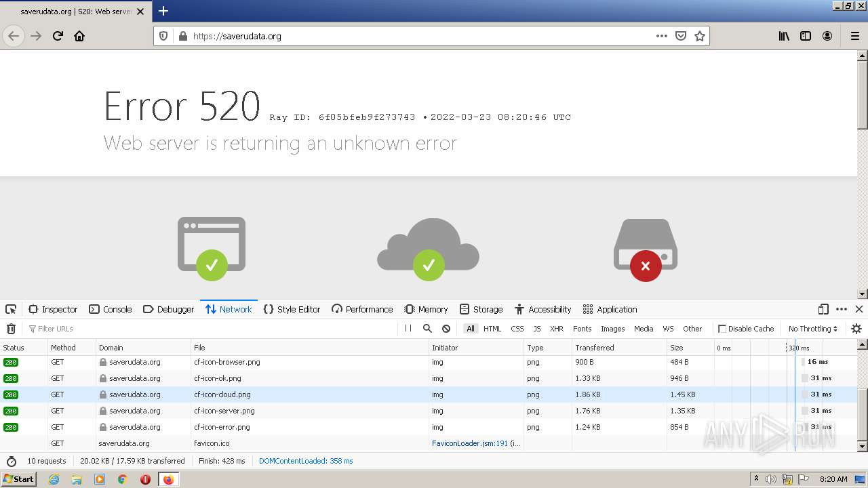Clear the network request log

click(x=11, y=329)
